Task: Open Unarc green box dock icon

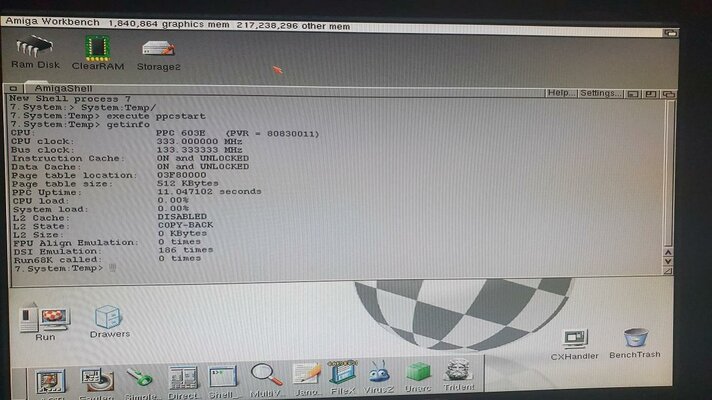Action: (x=417, y=378)
